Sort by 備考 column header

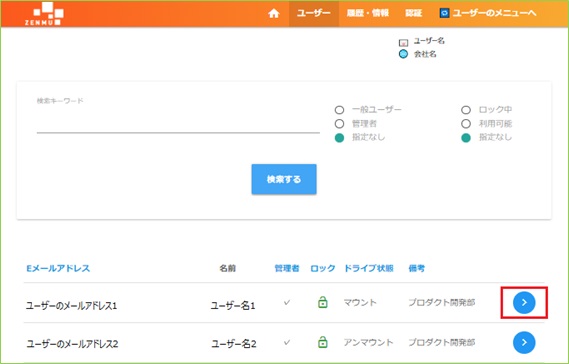pos(417,268)
